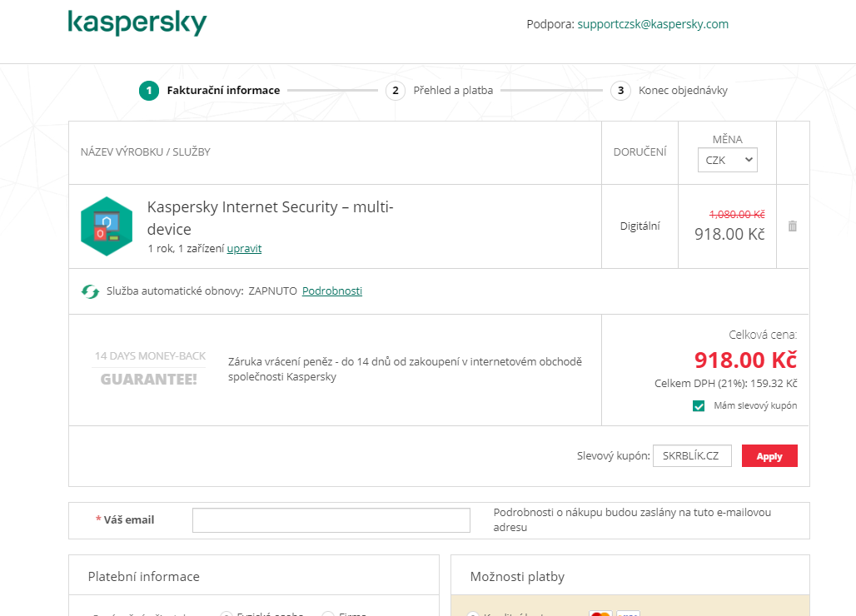Screen dimensions: 856x616
Task: Click the 'Digitální' delivery cell
Action: (640, 226)
